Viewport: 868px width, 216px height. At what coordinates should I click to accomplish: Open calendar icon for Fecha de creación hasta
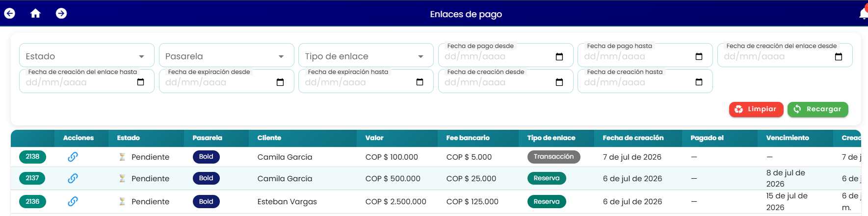[x=699, y=82]
